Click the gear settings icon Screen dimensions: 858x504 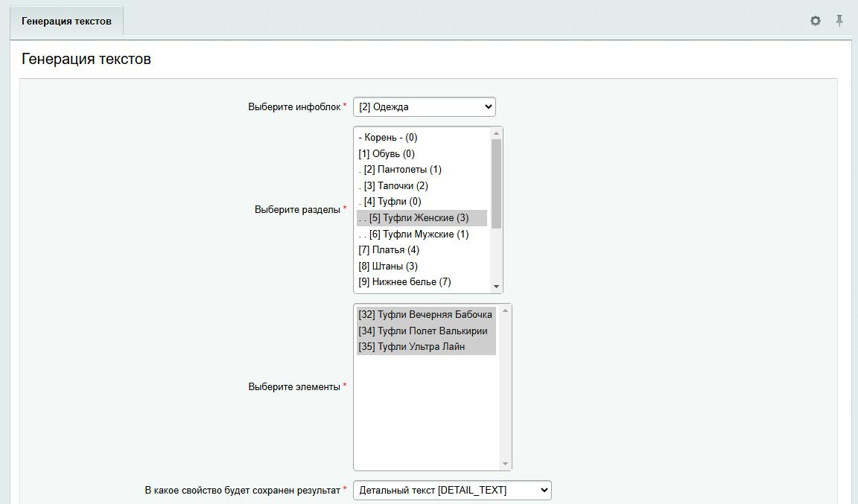click(x=815, y=21)
